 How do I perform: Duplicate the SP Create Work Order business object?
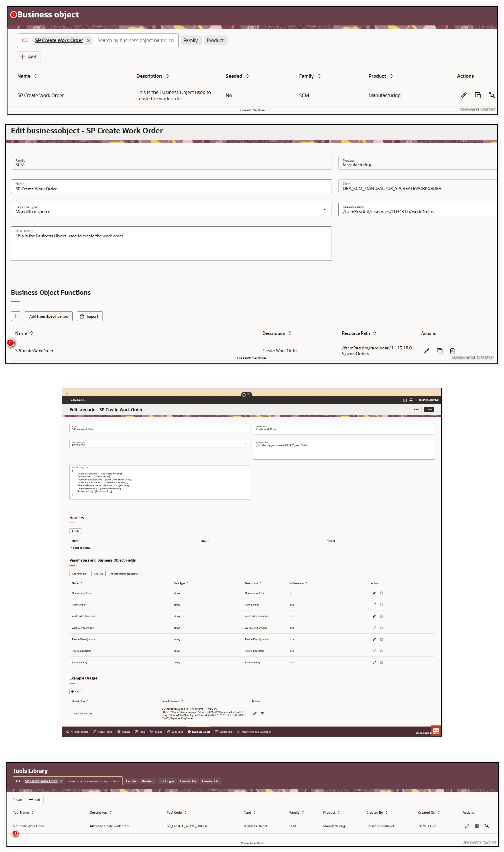point(478,95)
